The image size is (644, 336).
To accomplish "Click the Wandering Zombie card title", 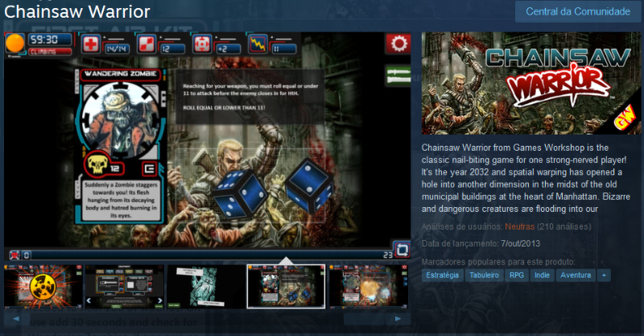I will (120, 74).
